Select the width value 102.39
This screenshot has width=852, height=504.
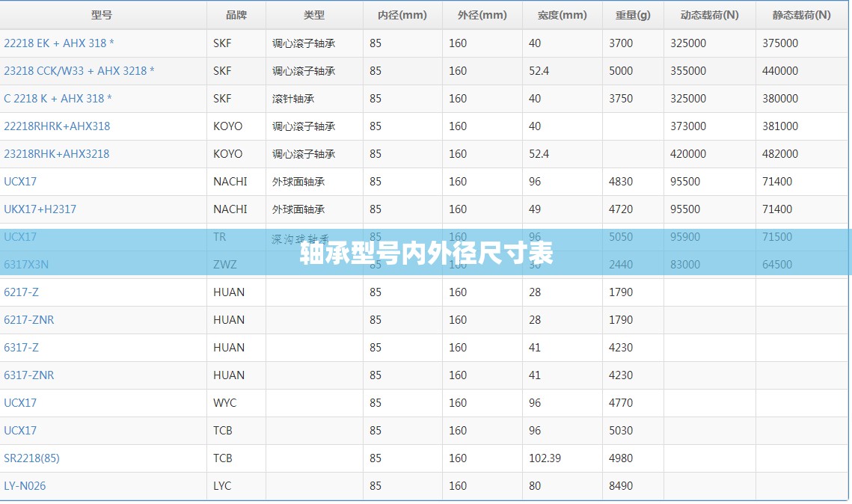point(545,459)
